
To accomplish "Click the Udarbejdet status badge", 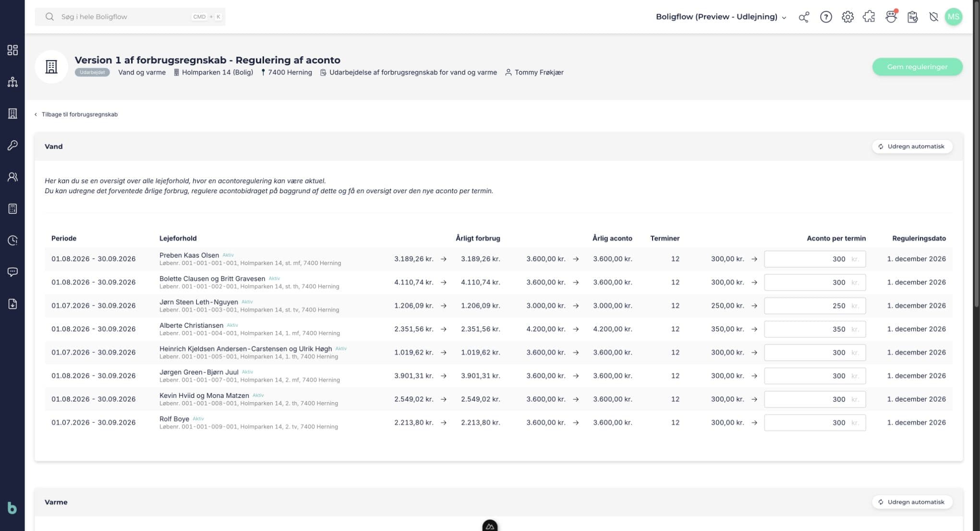I will [92, 73].
